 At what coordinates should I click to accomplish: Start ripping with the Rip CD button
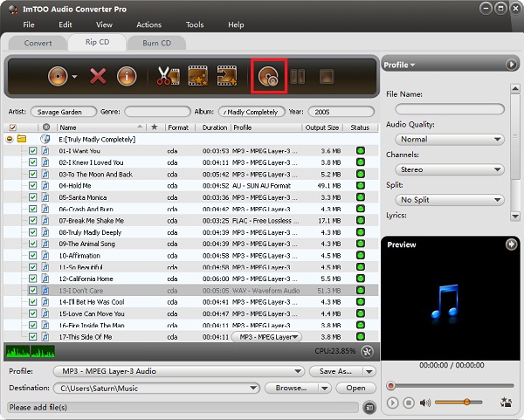coord(268,77)
